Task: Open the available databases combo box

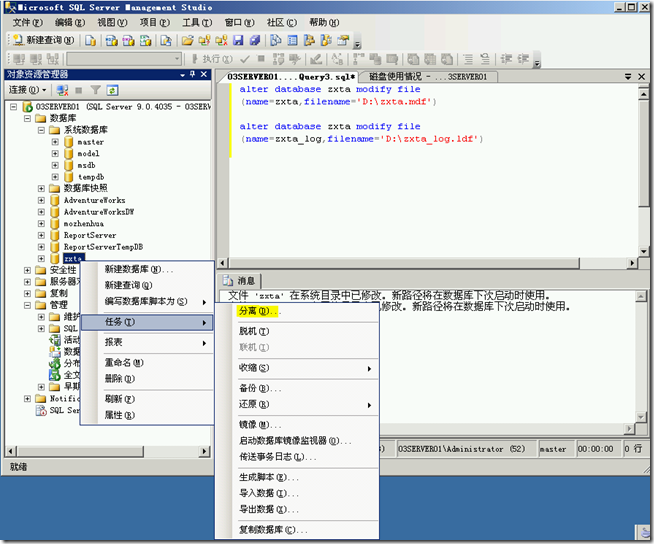Action: (124, 59)
